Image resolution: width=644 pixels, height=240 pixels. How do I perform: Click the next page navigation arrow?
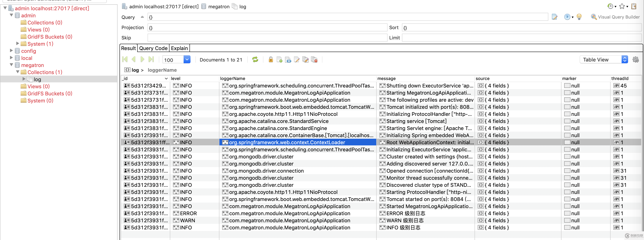143,60
